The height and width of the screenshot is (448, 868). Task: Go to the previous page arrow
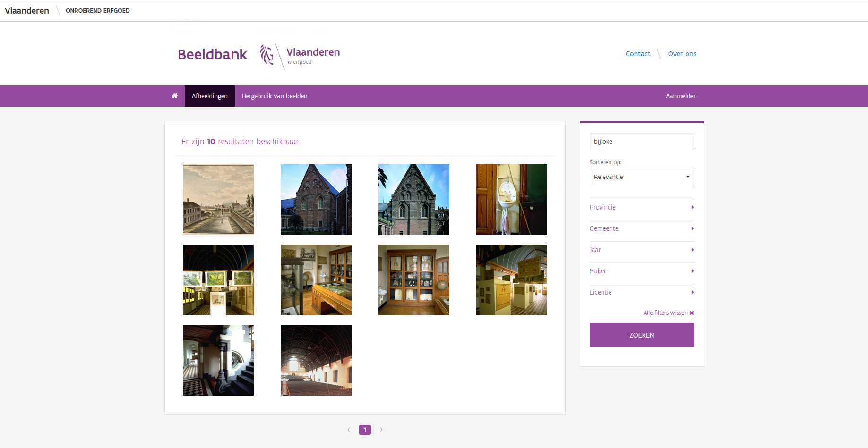click(349, 430)
